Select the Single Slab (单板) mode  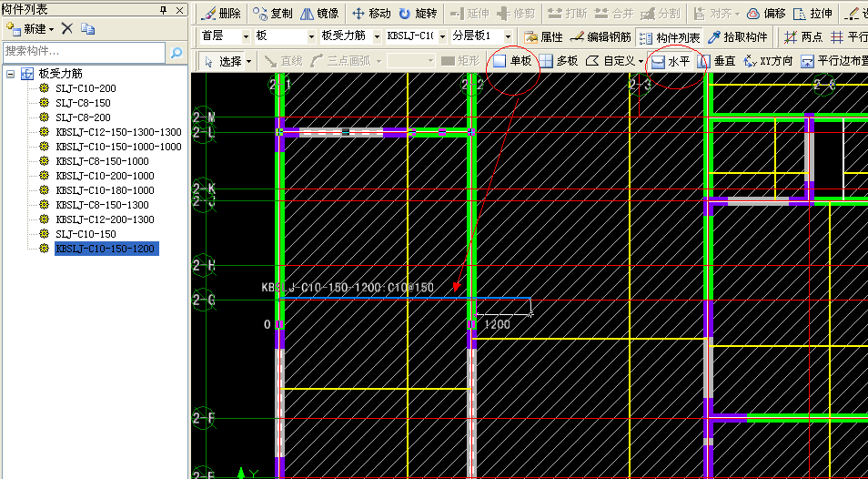pos(512,61)
